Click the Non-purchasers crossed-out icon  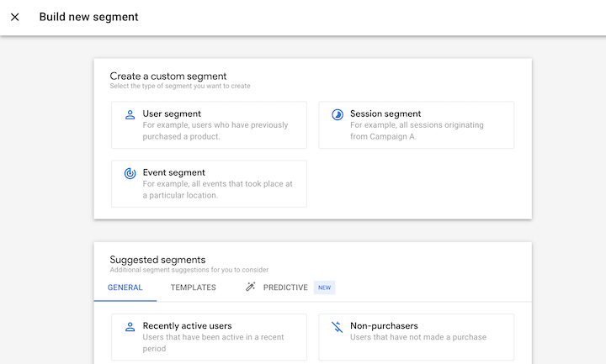[338, 326]
